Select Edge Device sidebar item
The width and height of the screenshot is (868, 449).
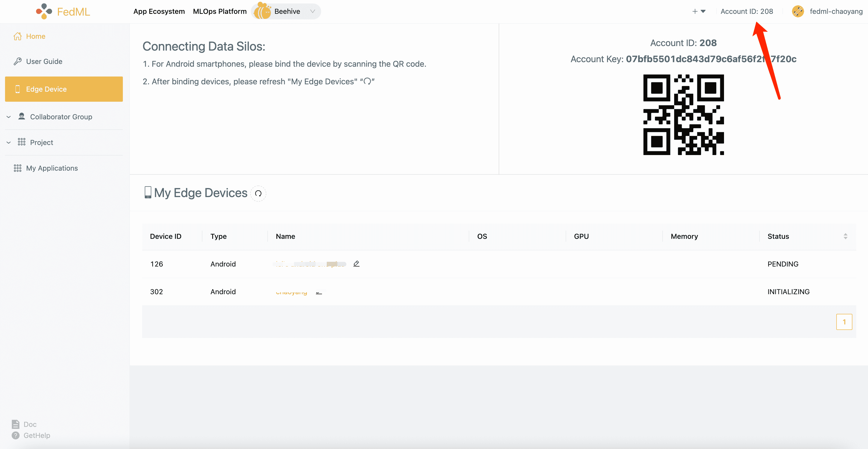(x=64, y=89)
